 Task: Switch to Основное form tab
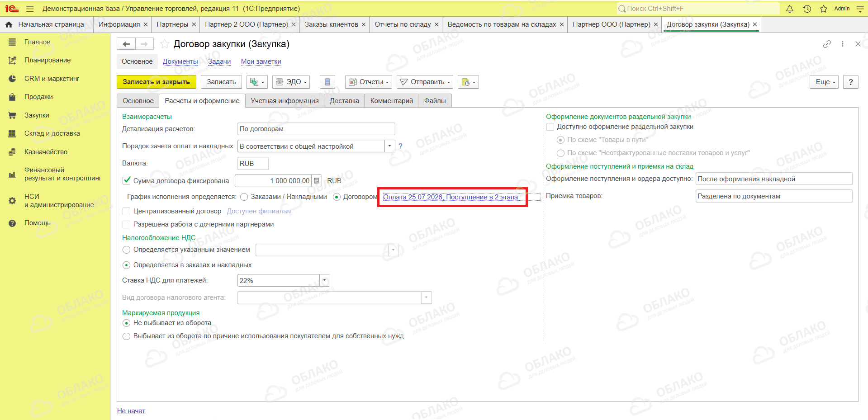[x=138, y=101]
